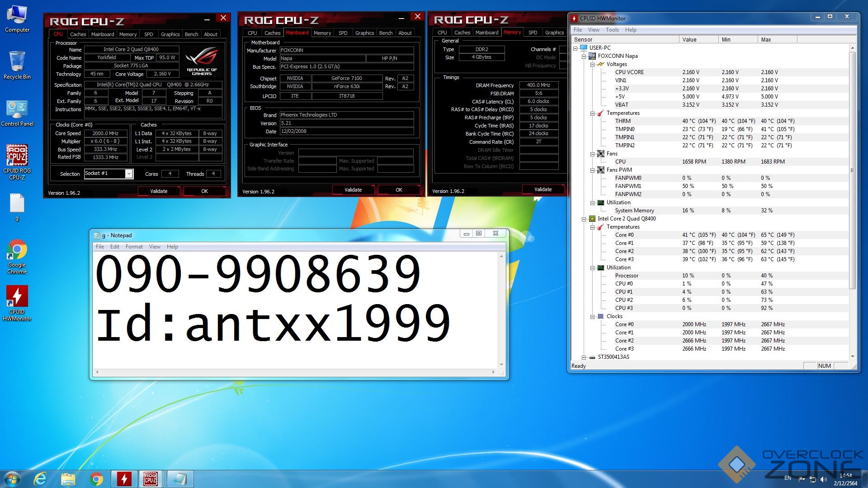The image size is (868, 488).
Task: Open Google Chrome from the taskbar
Action: click(96, 479)
